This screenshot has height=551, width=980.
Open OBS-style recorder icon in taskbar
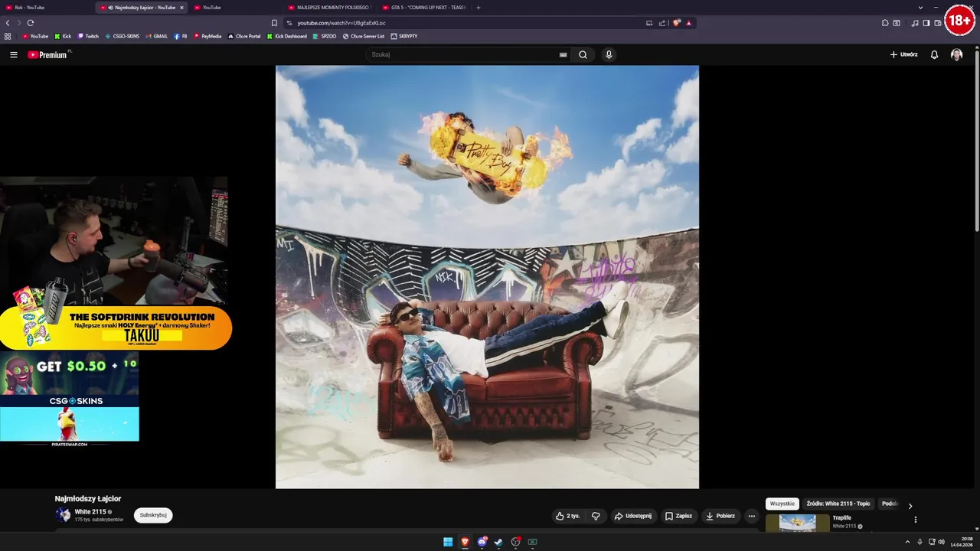(515, 542)
